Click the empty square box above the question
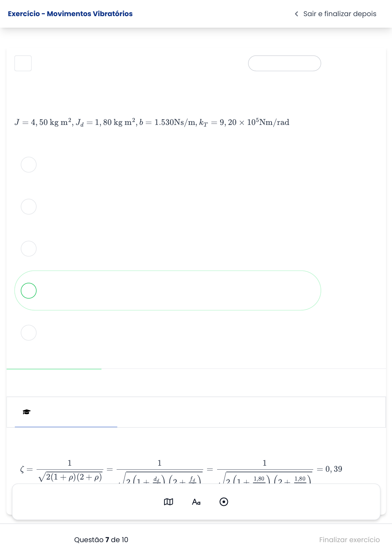The image size is (392, 555). pos(23,63)
